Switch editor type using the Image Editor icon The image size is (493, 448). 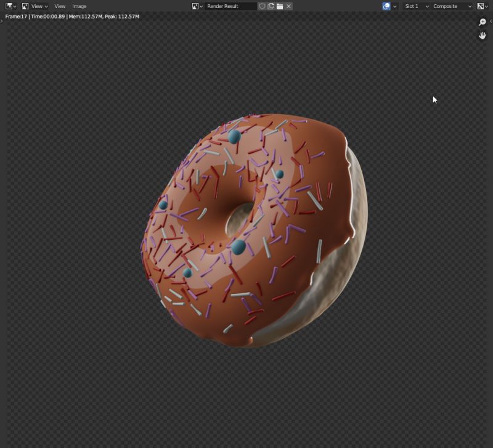(x=9, y=6)
